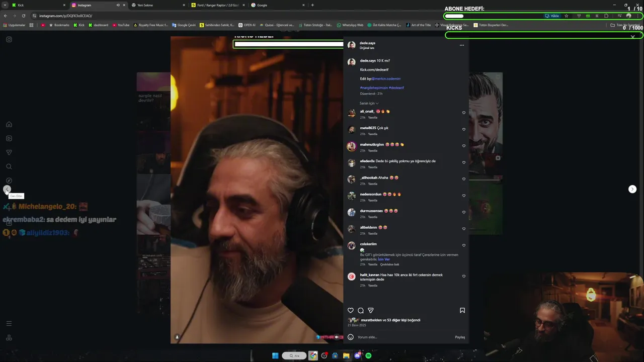
Task: Click 'Yükle' install app button in address bar
Action: coord(552,16)
